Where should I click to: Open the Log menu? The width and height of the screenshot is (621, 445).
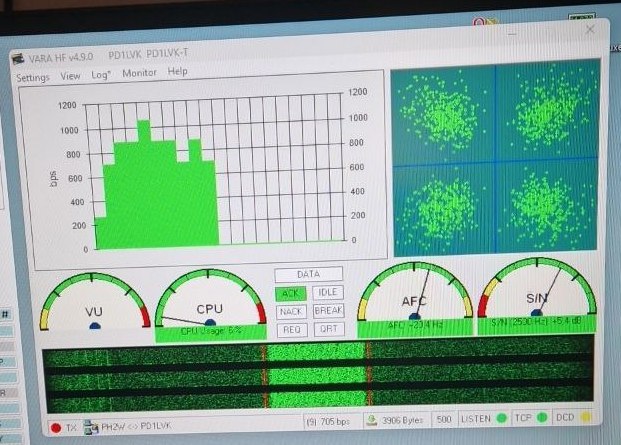tap(101, 74)
